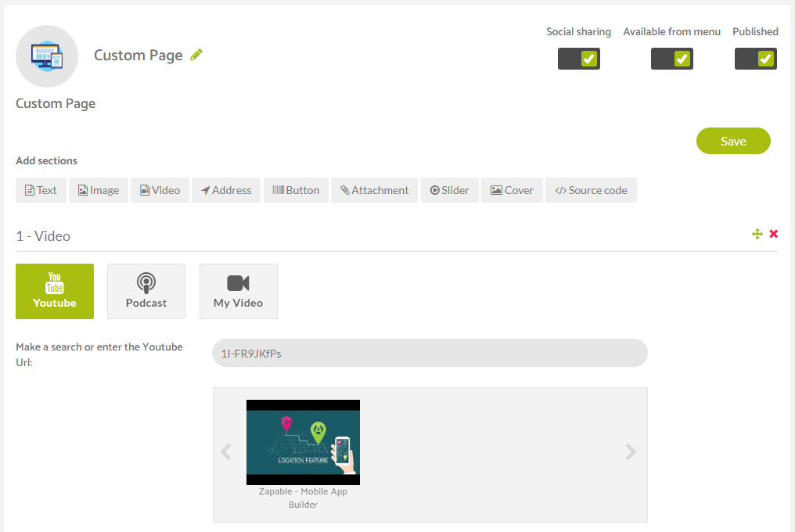Click 'Zapable - Mobile App Builder' caption
795x532 pixels.
pyautogui.click(x=303, y=498)
